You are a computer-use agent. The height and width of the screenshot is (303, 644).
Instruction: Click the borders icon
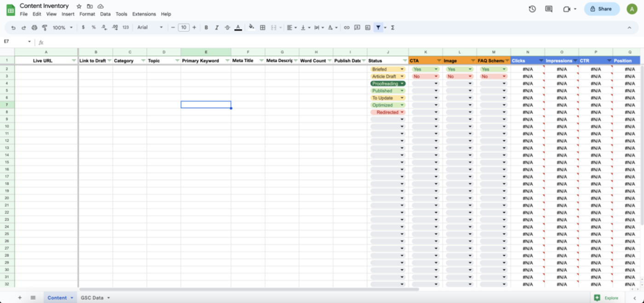point(262,27)
